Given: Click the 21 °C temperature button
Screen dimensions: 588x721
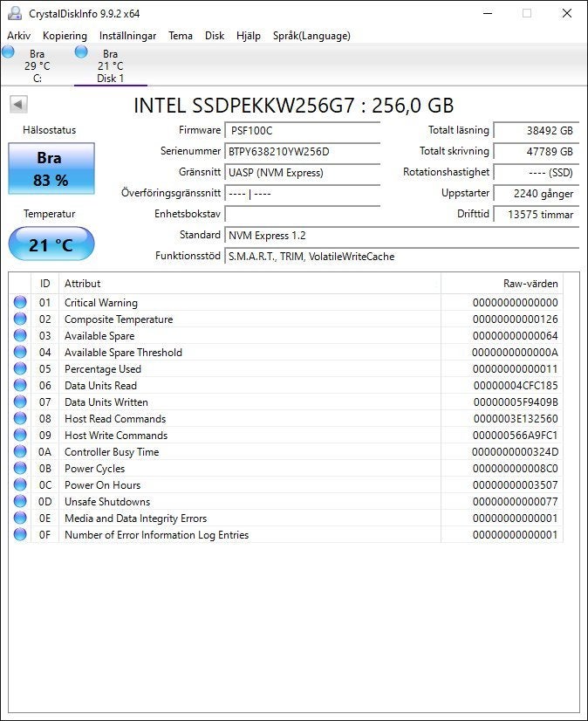Looking at the screenshot, I should point(51,244).
